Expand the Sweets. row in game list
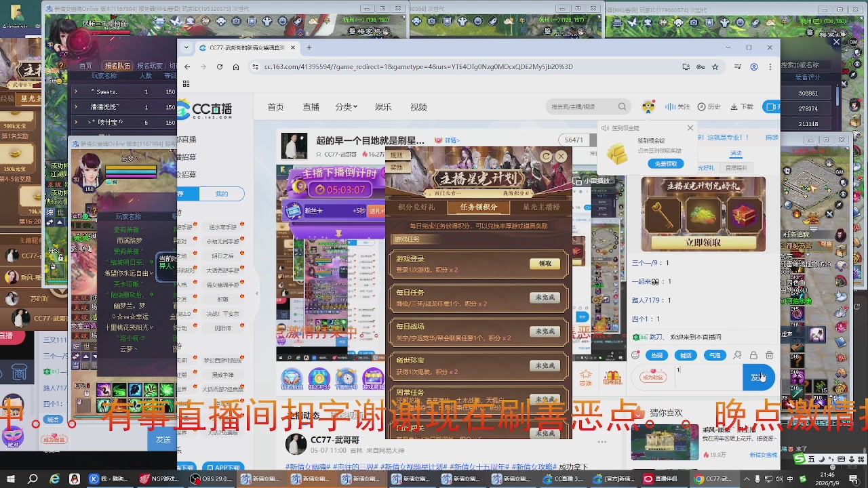This screenshot has height=488, width=868. tap(75, 91)
